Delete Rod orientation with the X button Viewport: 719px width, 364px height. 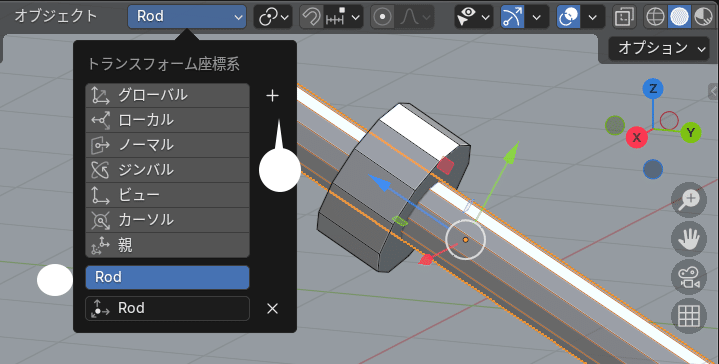click(272, 309)
